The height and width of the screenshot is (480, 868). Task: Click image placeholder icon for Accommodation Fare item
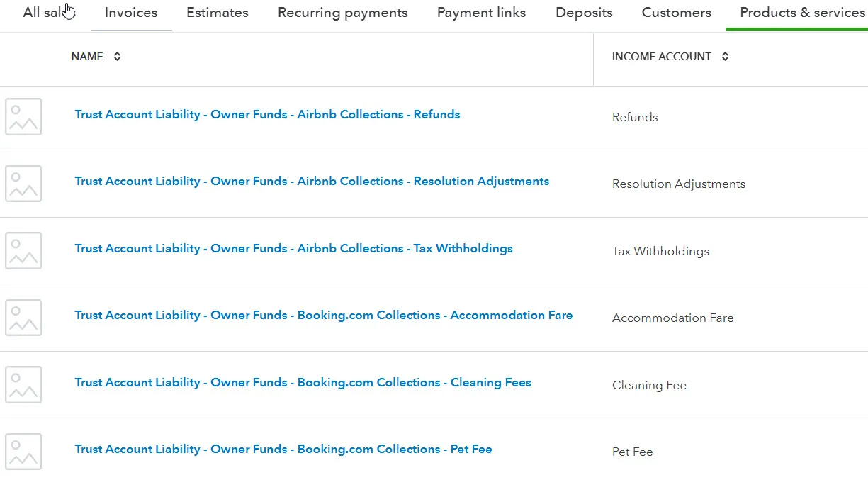tap(23, 318)
